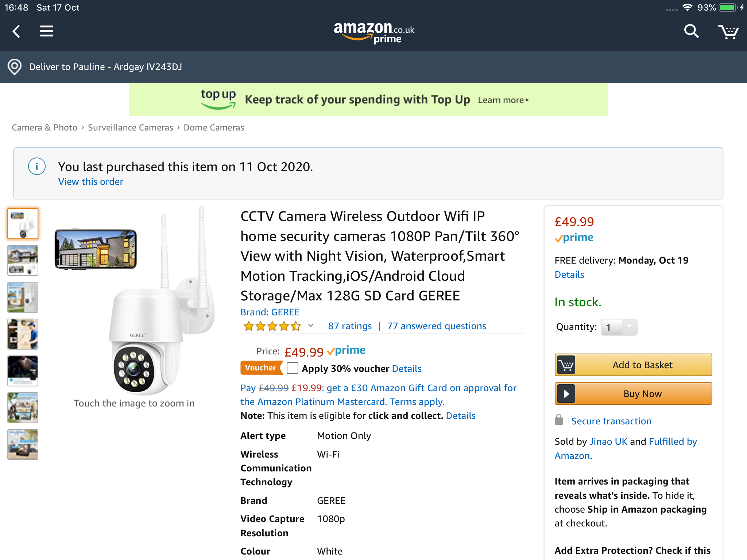Viewport: 747px width, 560px height.
Task: Go to Surveillance Cameras breadcrumb
Action: tap(131, 128)
